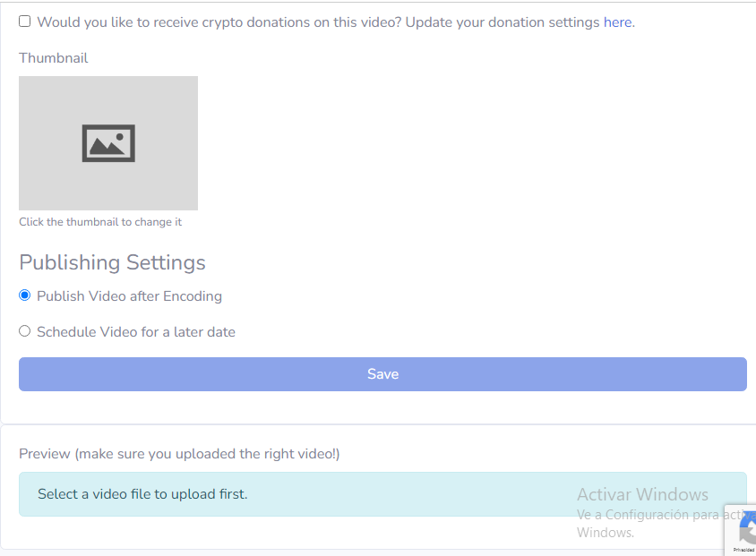Click the Preview section label text
The height and width of the screenshot is (556, 756).
(179, 454)
